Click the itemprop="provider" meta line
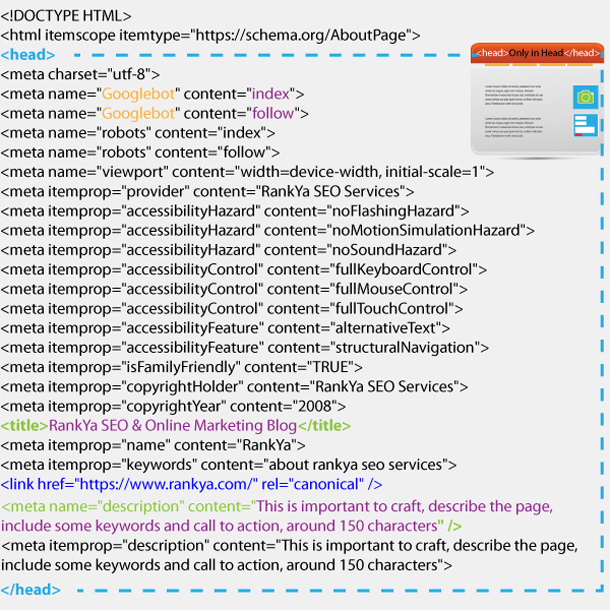This screenshot has width=610, height=610. point(207,192)
